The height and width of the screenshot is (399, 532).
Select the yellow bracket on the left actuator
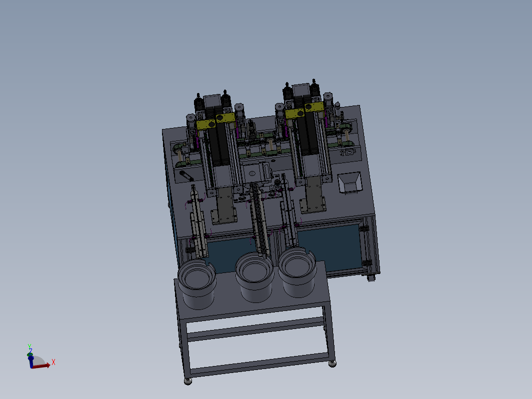click(216, 121)
